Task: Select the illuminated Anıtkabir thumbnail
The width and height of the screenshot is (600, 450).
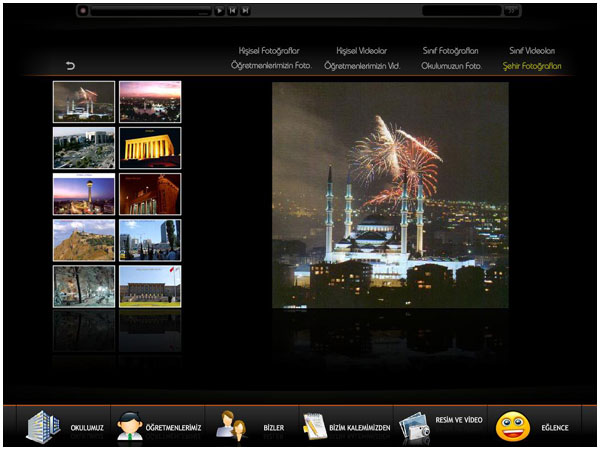Action: pyautogui.click(x=150, y=148)
